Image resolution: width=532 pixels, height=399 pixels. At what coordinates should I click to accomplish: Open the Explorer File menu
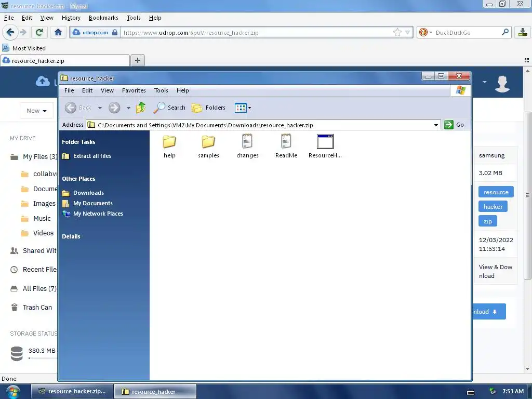coord(69,90)
